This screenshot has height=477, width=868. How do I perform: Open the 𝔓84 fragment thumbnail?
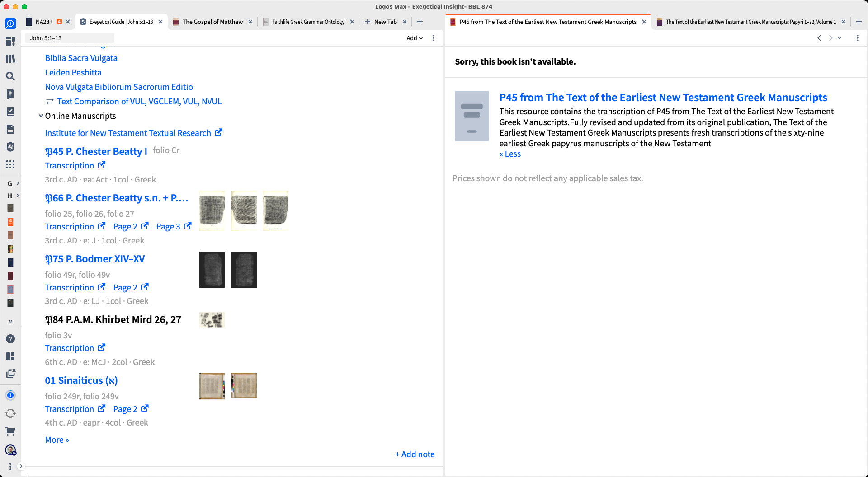coord(212,320)
